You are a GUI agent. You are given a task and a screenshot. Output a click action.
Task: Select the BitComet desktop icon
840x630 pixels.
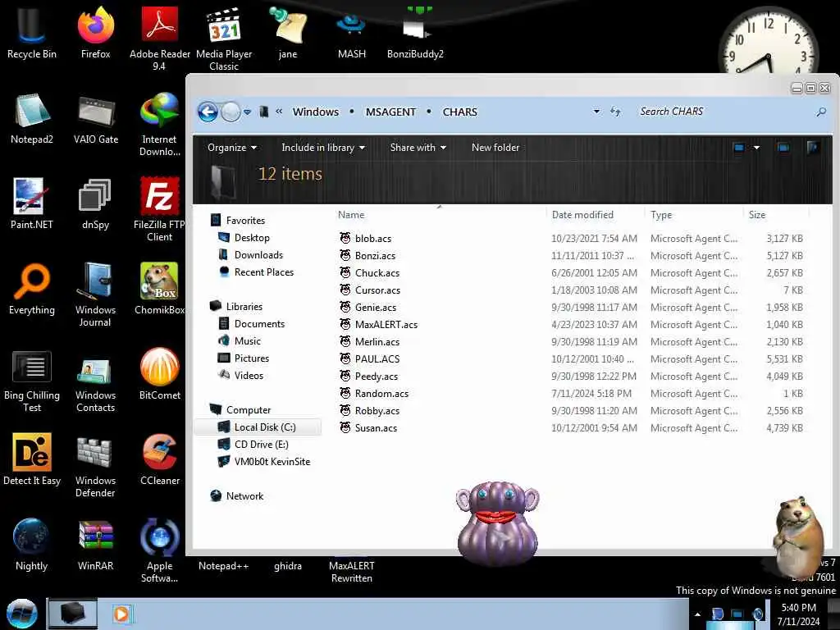click(x=159, y=374)
